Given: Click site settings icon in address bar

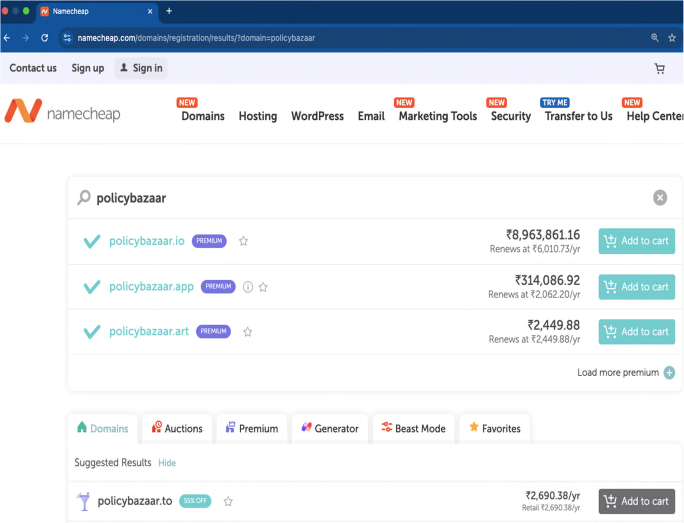Looking at the screenshot, I should [67, 38].
